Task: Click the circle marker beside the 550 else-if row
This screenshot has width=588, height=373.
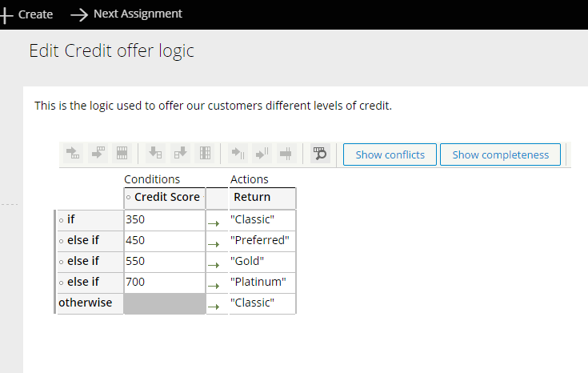Action: pyautogui.click(x=61, y=263)
